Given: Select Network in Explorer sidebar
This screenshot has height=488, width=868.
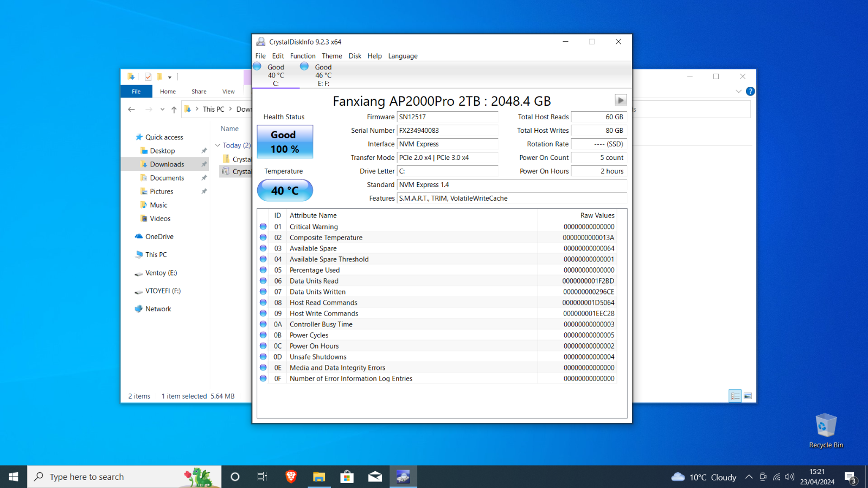Looking at the screenshot, I should click(158, 309).
